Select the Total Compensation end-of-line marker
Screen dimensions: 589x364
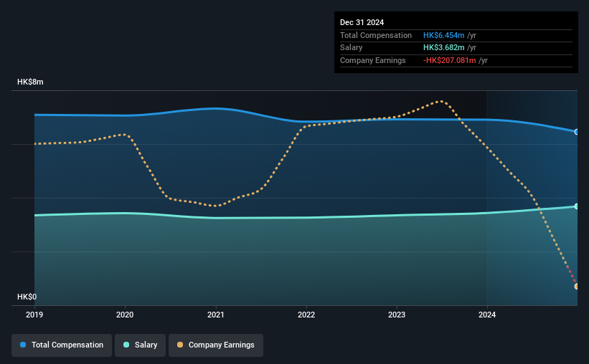pyautogui.click(x=577, y=132)
